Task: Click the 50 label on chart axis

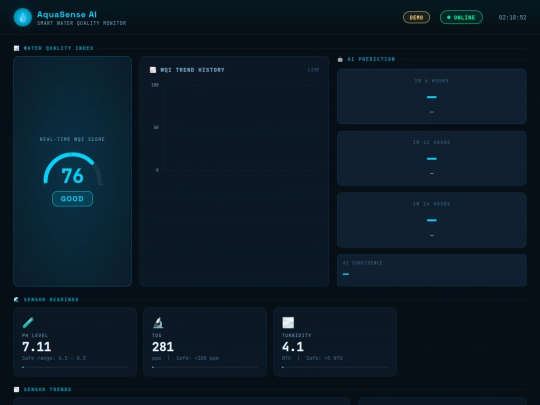Action: coord(156,127)
